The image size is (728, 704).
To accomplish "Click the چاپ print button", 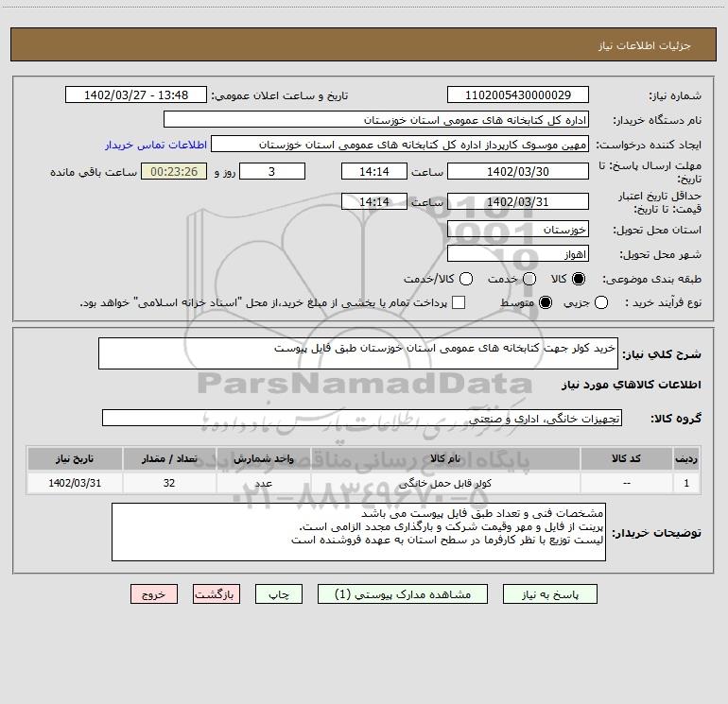I will pos(279,594).
